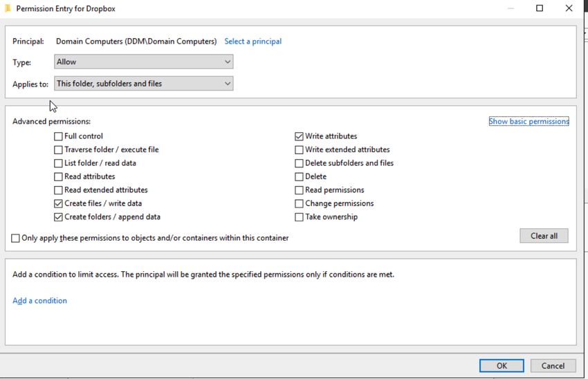Click the Principal label text

(x=28, y=41)
